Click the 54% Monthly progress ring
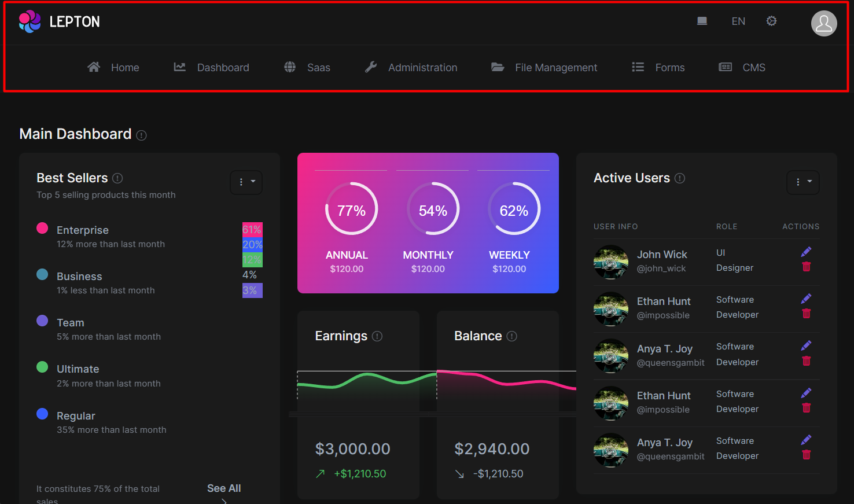 click(x=433, y=209)
